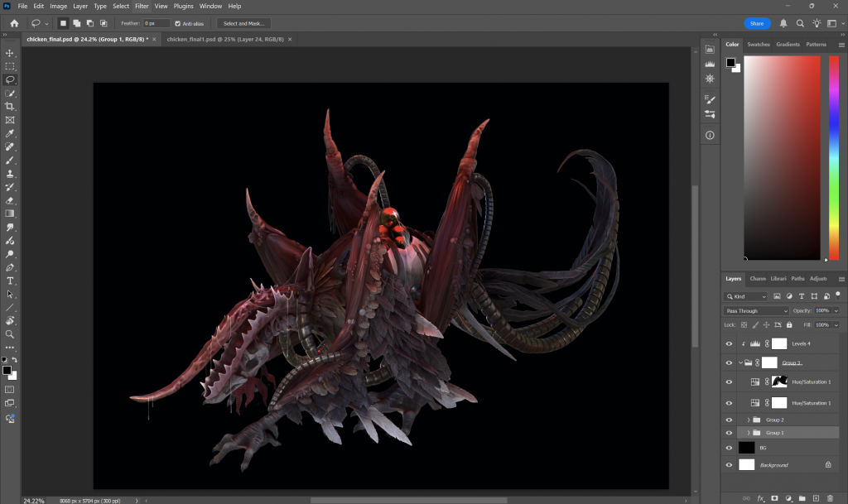Viewport: 848px width, 504px height.
Task: Expand the Group 1 folder
Action: pos(749,433)
